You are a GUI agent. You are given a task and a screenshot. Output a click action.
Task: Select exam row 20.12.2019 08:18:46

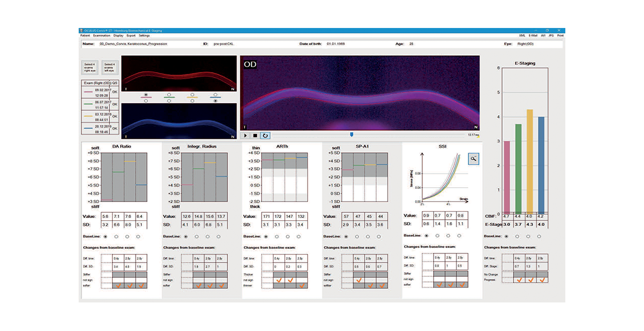point(100,129)
